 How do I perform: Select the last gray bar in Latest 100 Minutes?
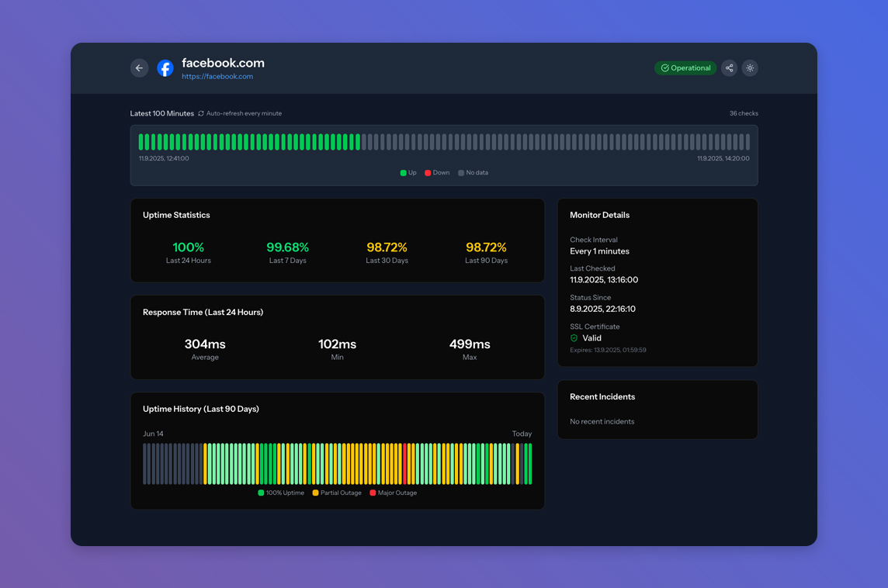point(748,142)
